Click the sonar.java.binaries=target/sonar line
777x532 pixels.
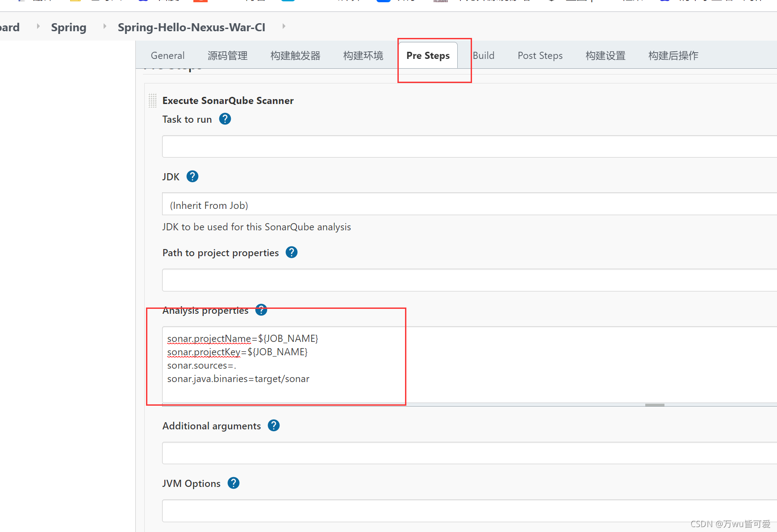238,379
